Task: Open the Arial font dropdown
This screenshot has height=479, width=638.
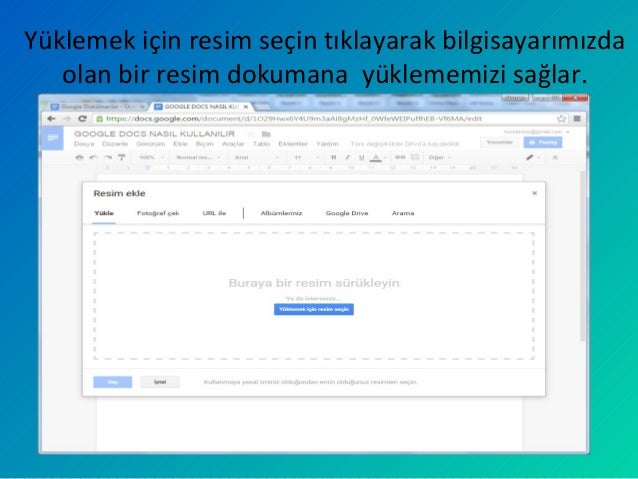Action: (256, 157)
